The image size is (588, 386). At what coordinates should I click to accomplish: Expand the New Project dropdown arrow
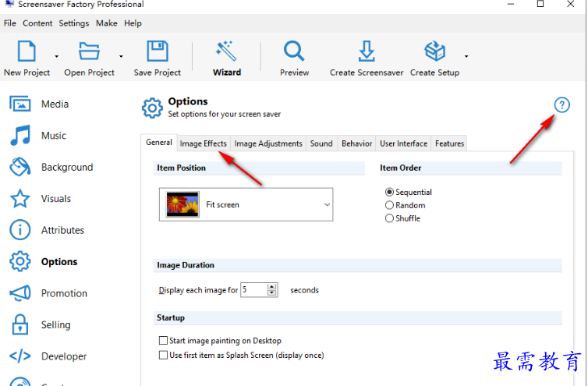coord(57,56)
